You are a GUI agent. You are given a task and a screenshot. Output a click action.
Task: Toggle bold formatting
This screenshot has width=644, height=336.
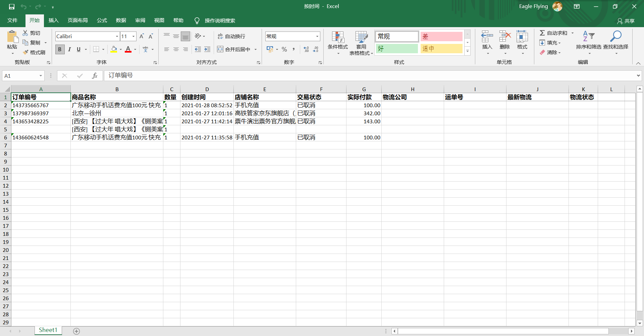pos(59,49)
